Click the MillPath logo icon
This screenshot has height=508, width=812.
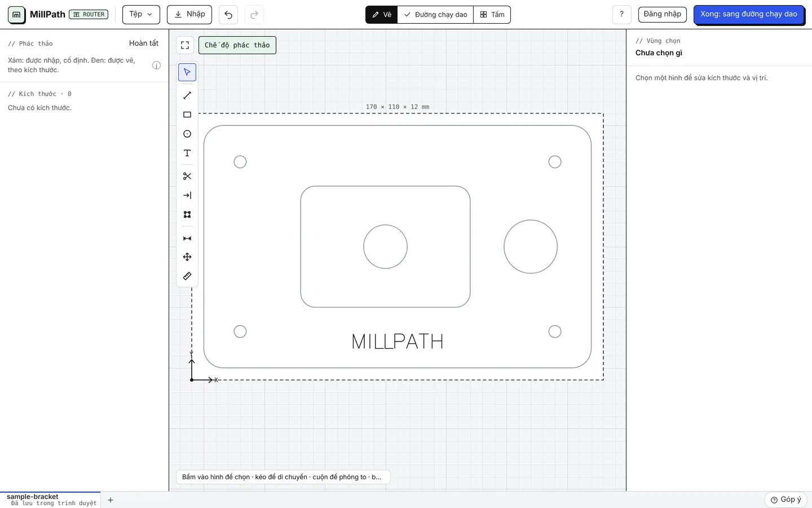click(16, 15)
